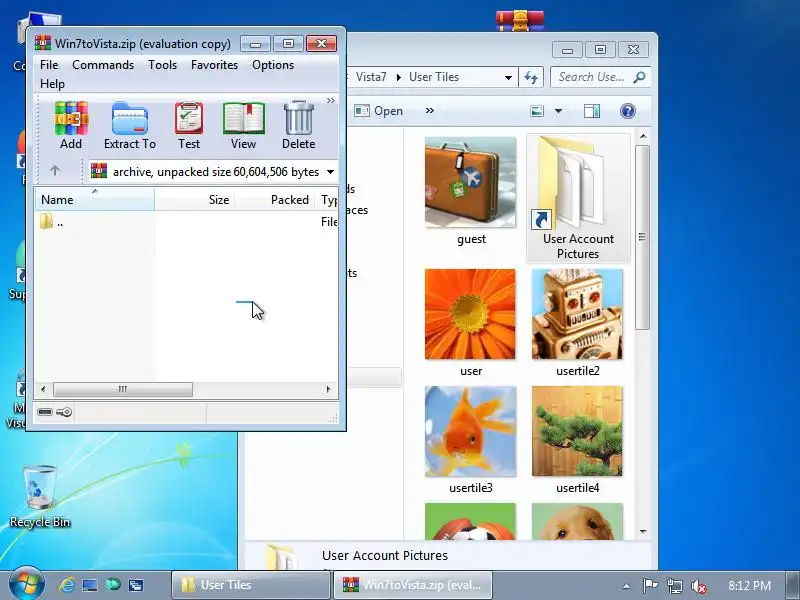Click the key password icon in status bar
This screenshot has height=600, width=800.
coord(64,412)
